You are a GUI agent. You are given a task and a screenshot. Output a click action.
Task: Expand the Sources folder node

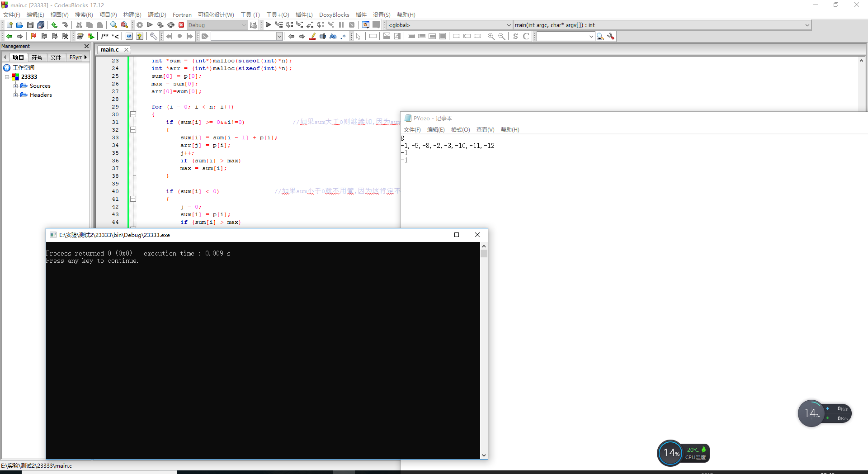pyautogui.click(x=16, y=86)
